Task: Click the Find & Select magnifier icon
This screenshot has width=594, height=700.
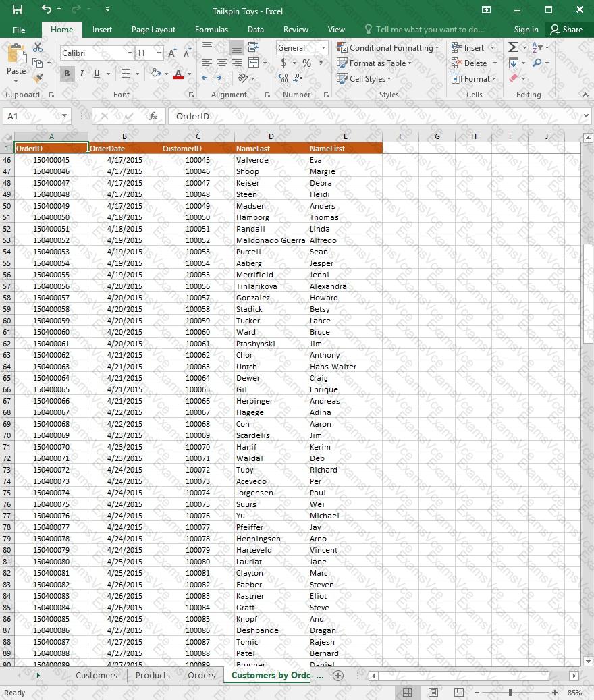Action: pyautogui.click(x=537, y=63)
